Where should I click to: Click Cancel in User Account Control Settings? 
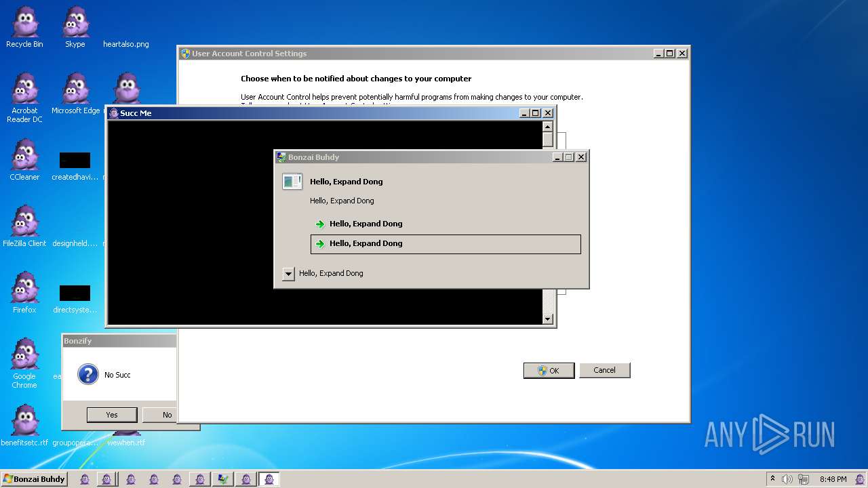pyautogui.click(x=604, y=370)
